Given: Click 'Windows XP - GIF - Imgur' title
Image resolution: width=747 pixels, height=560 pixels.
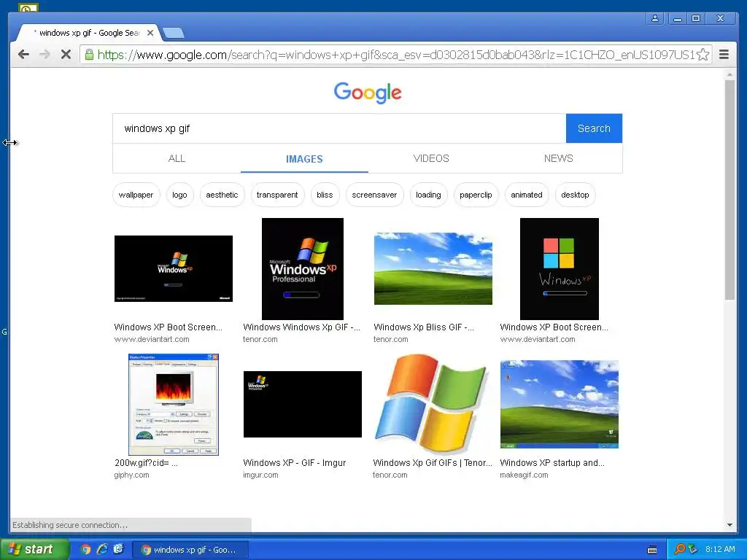Looking at the screenshot, I should (295, 463).
